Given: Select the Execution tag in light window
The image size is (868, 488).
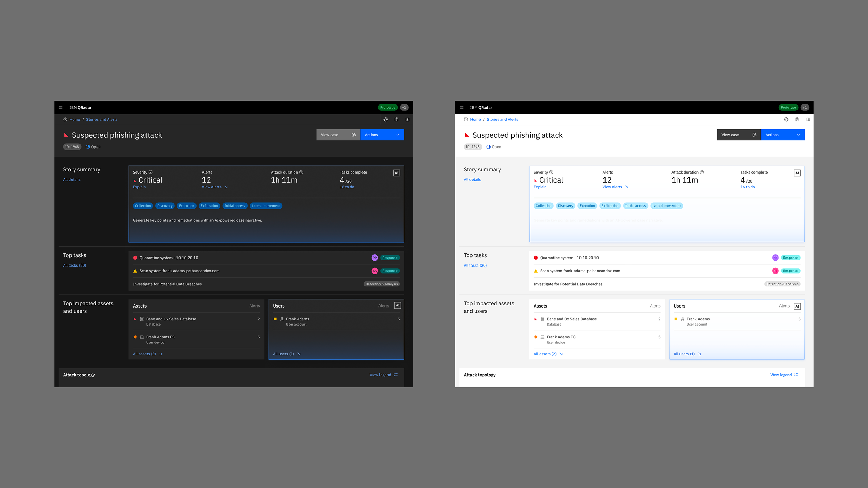Looking at the screenshot, I should click(x=587, y=206).
